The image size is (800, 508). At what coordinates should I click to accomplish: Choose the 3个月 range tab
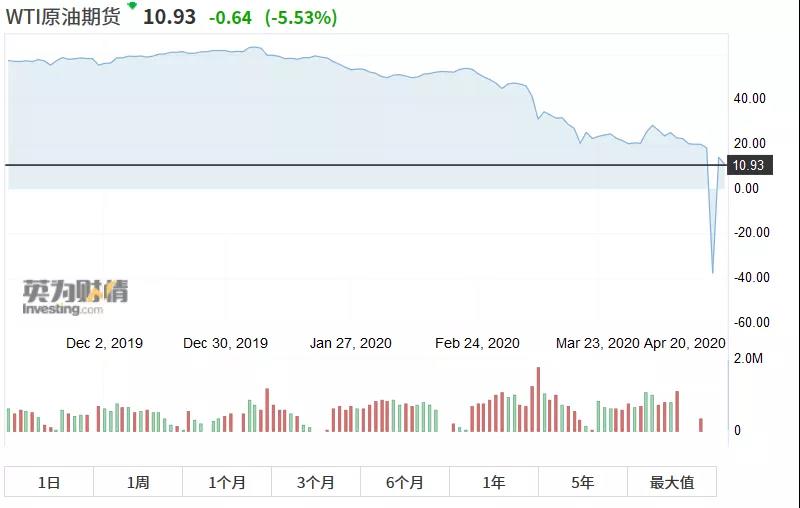point(316,482)
